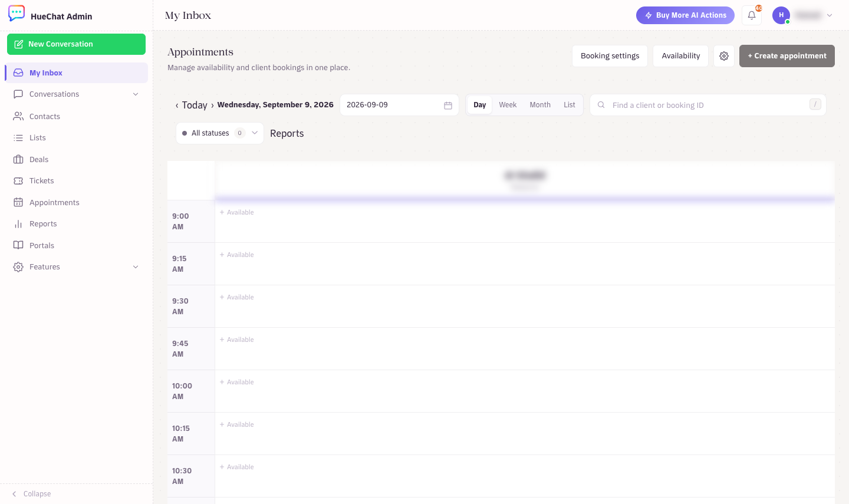Start a New Conversation
Image resolution: width=849 pixels, height=504 pixels.
[x=76, y=44]
